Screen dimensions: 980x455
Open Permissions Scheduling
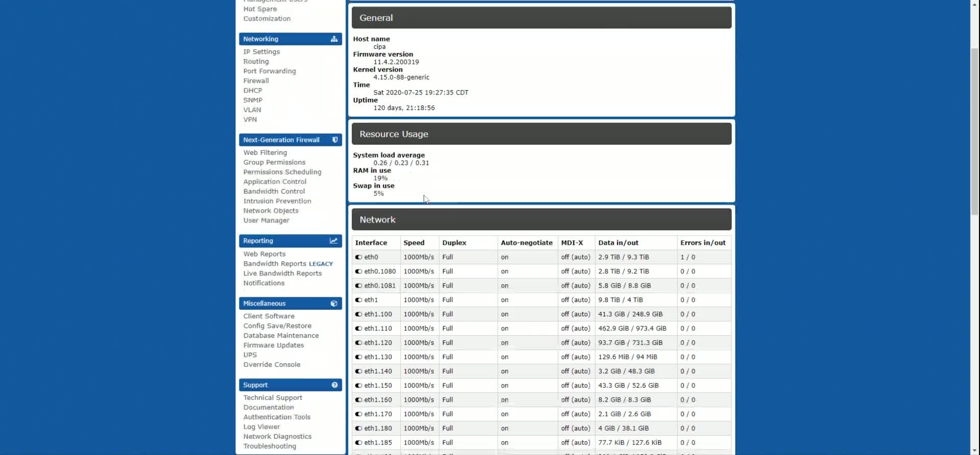point(282,172)
